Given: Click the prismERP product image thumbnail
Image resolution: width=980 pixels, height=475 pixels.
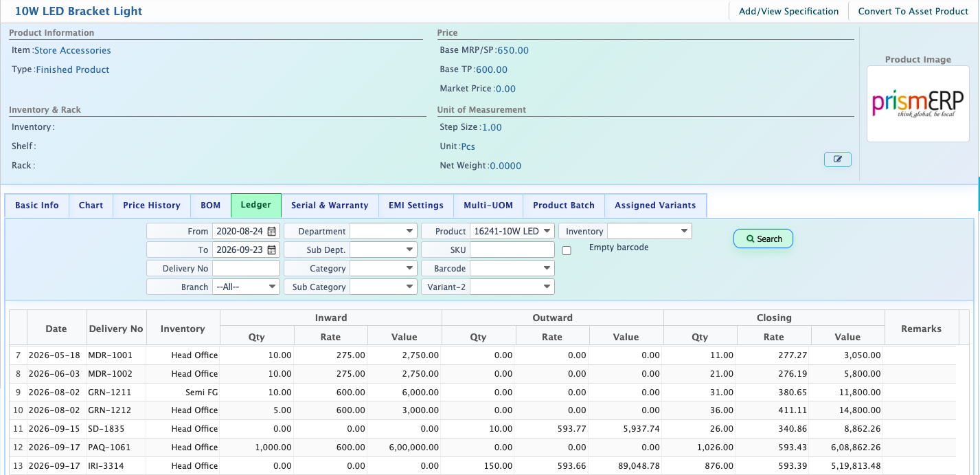Looking at the screenshot, I should point(918,104).
